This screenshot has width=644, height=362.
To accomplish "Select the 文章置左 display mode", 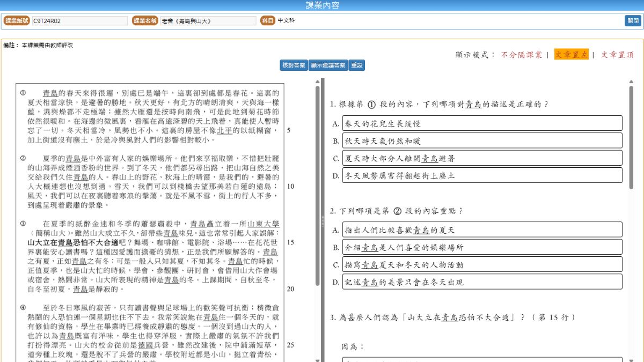I will click(571, 55).
